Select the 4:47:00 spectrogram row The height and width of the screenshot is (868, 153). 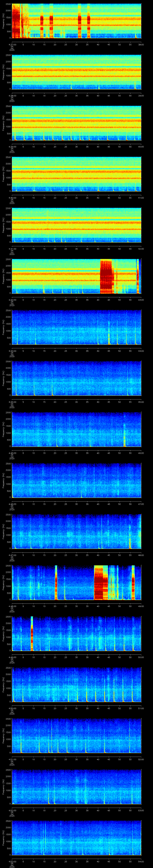pos(76,531)
